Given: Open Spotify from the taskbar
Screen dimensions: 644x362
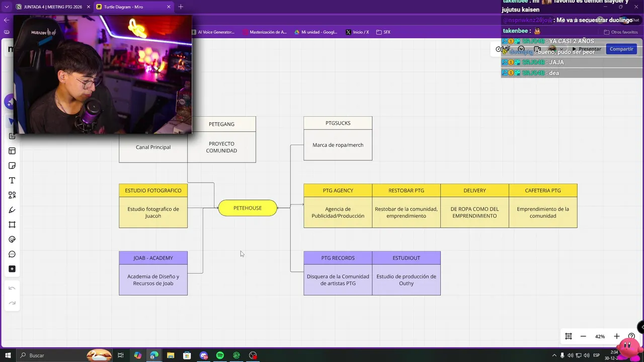Looking at the screenshot, I should click(220, 355).
